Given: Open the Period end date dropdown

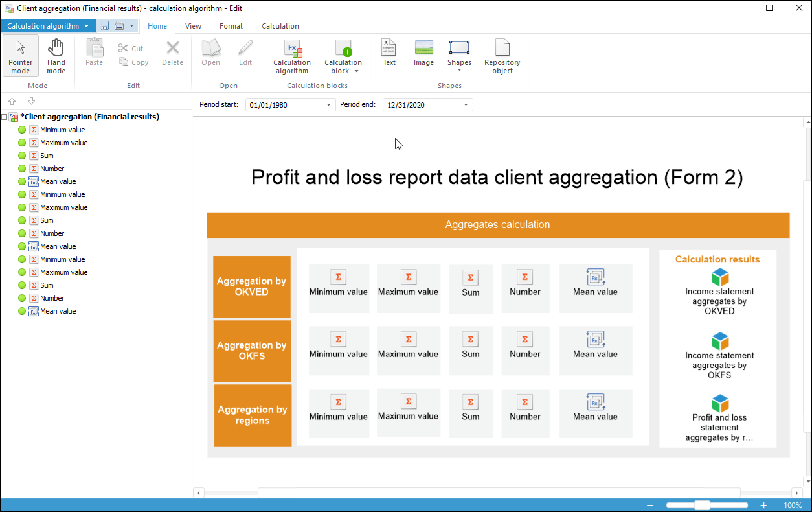Looking at the screenshot, I should pyautogui.click(x=466, y=105).
